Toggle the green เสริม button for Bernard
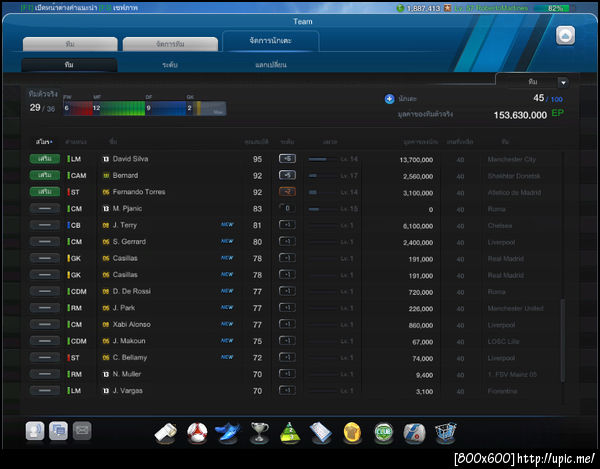This screenshot has height=469, width=600. [x=45, y=175]
